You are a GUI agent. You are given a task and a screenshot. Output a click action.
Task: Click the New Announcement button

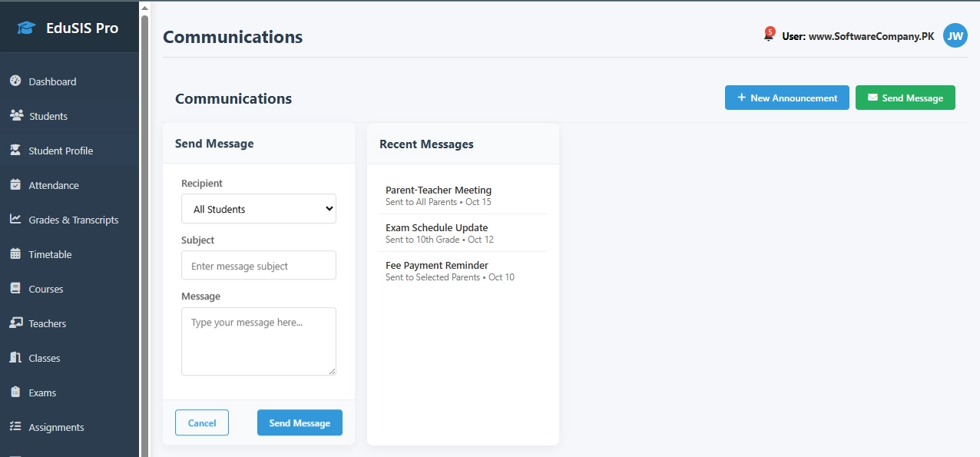786,98
